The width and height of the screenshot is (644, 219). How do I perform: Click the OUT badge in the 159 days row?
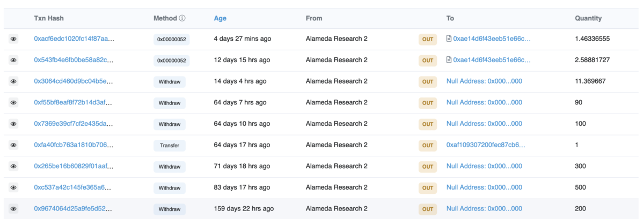click(x=428, y=209)
